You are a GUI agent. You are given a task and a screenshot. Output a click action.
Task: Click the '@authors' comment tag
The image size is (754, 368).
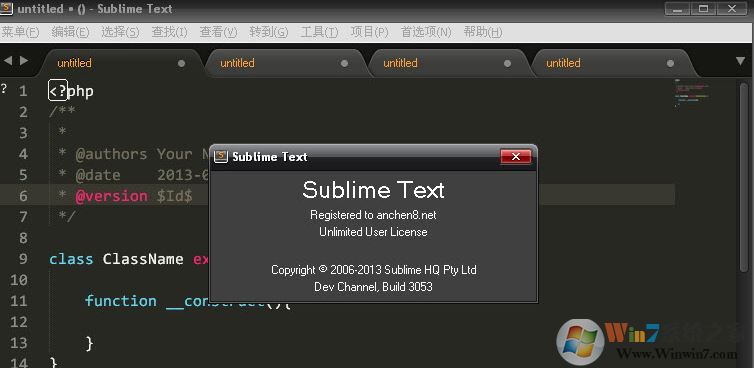(x=111, y=154)
